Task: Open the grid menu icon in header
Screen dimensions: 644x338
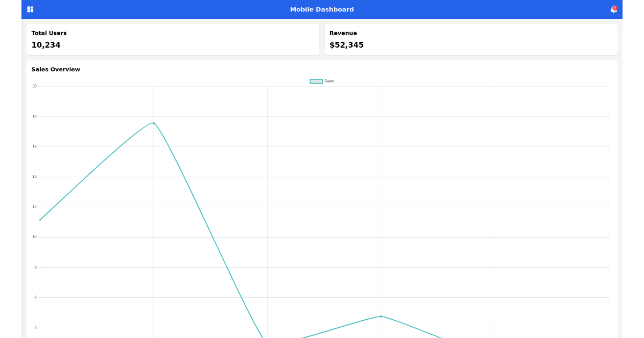Action: 30,9
